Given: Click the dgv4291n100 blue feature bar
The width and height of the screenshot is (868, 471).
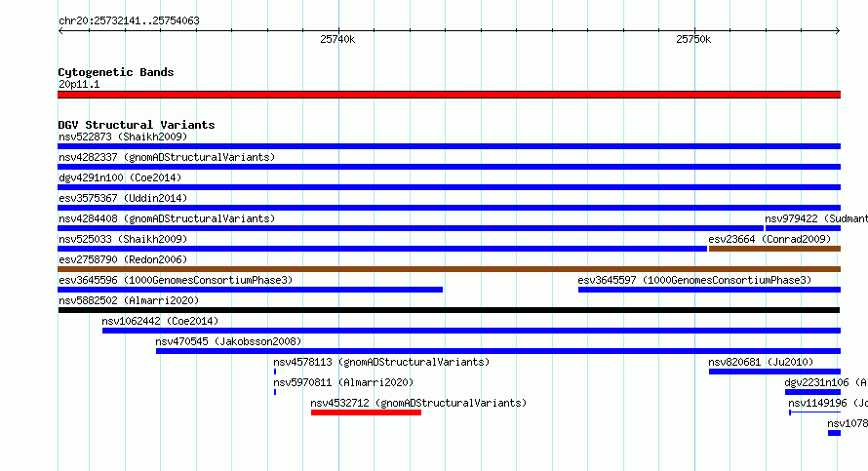Looking at the screenshot, I should [x=449, y=187].
